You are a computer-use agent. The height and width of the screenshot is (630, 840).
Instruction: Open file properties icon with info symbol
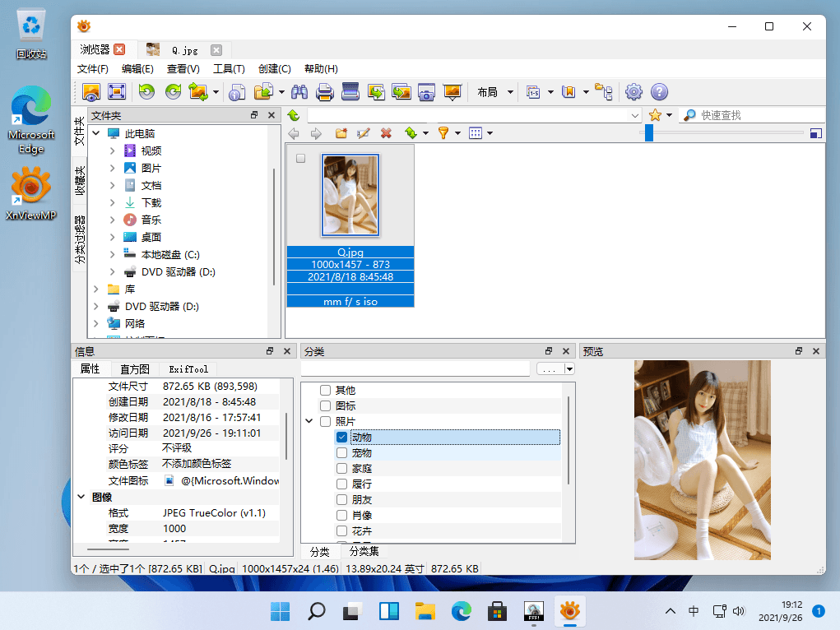click(237, 92)
